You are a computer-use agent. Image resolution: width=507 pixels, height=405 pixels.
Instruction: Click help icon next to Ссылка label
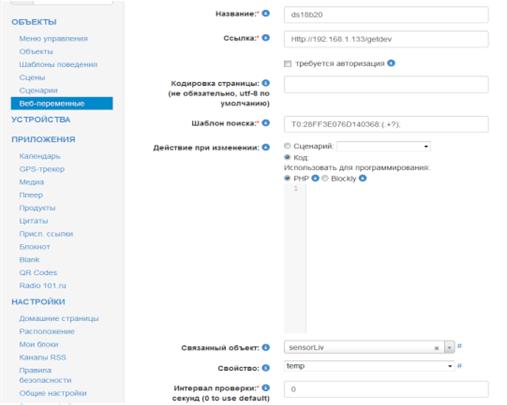click(266, 38)
